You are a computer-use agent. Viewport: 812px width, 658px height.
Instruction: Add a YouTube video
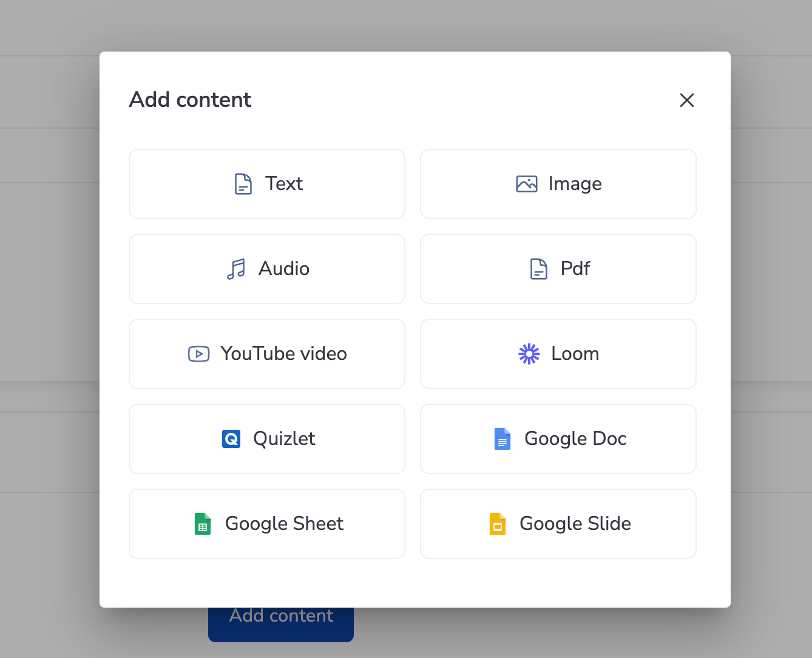tap(267, 354)
